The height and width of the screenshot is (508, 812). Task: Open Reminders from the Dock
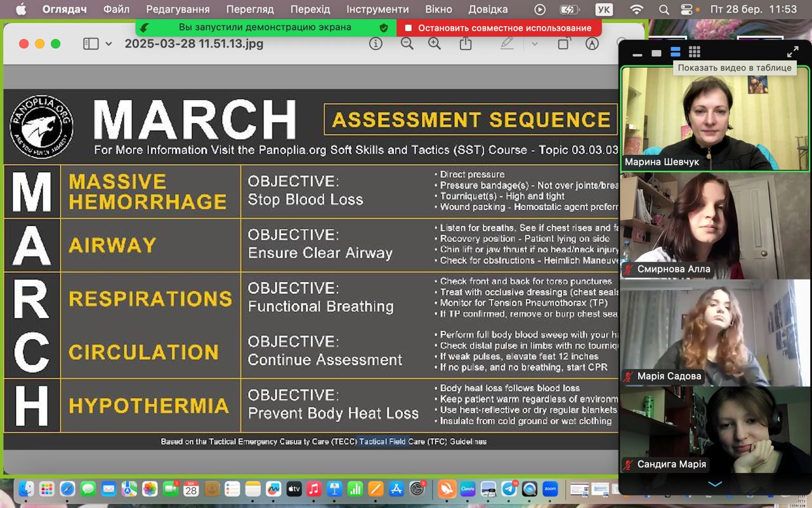coord(232,489)
